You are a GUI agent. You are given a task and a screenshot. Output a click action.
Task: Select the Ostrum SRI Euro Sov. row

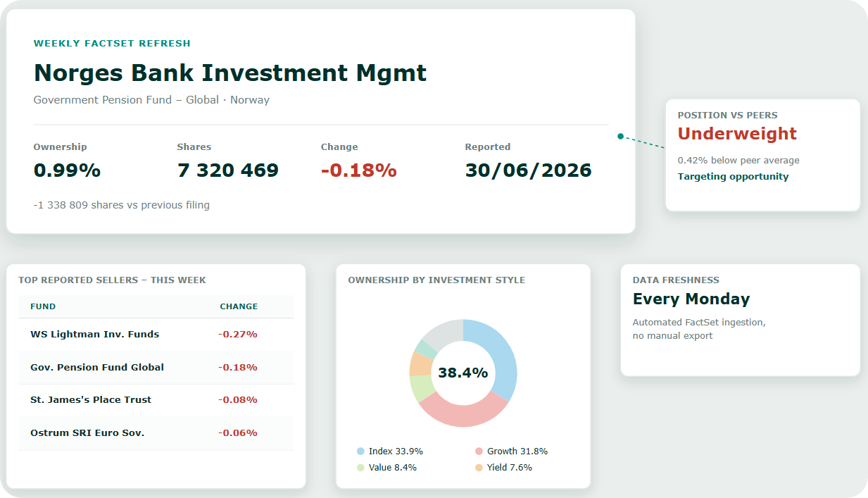156,433
